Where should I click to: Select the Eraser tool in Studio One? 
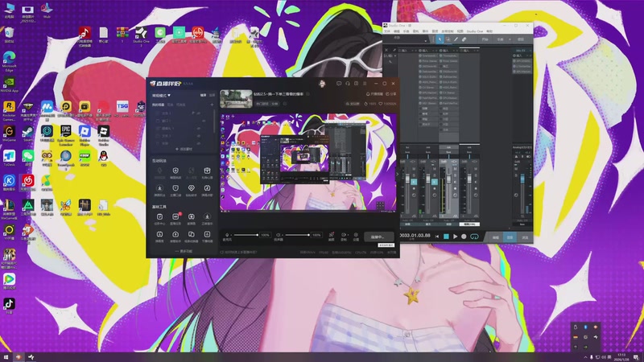[x=464, y=39]
